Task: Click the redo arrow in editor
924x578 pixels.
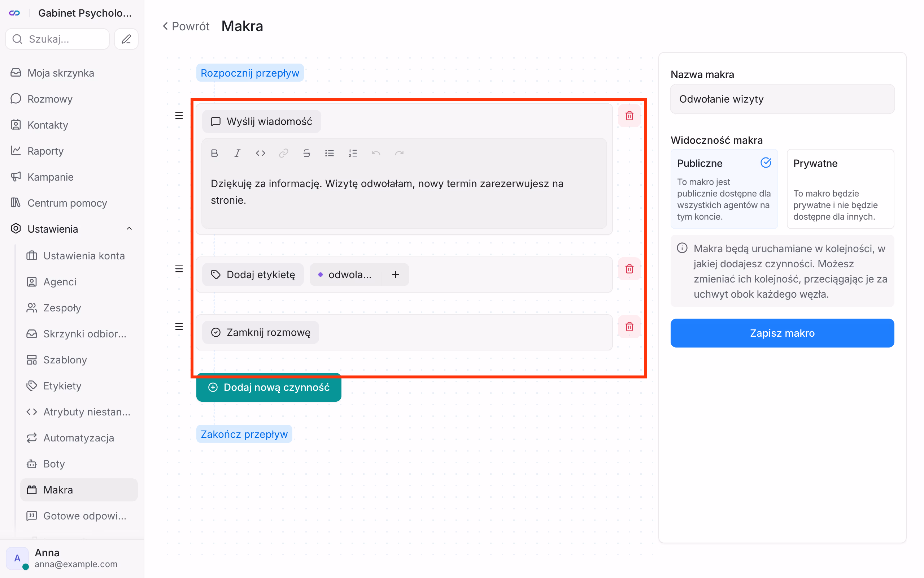Action: point(399,153)
